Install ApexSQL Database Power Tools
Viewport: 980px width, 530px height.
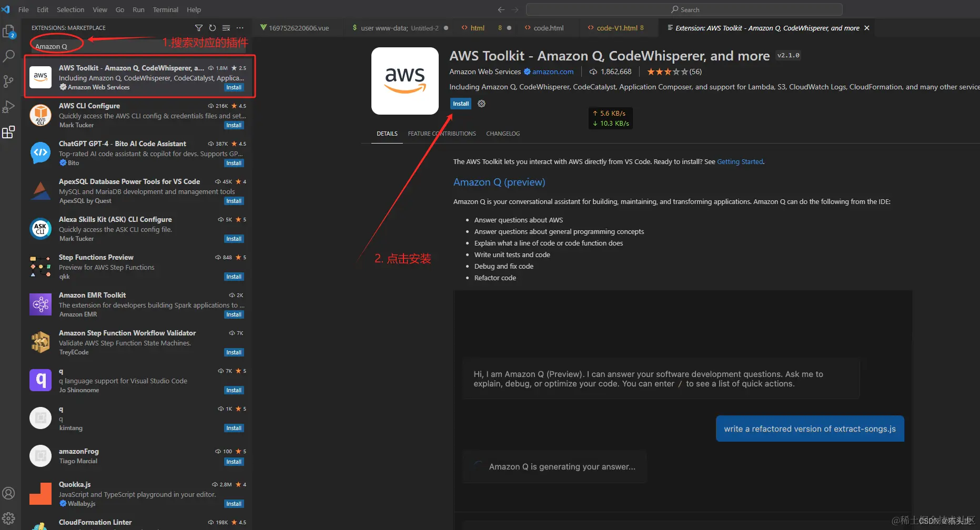pos(234,201)
